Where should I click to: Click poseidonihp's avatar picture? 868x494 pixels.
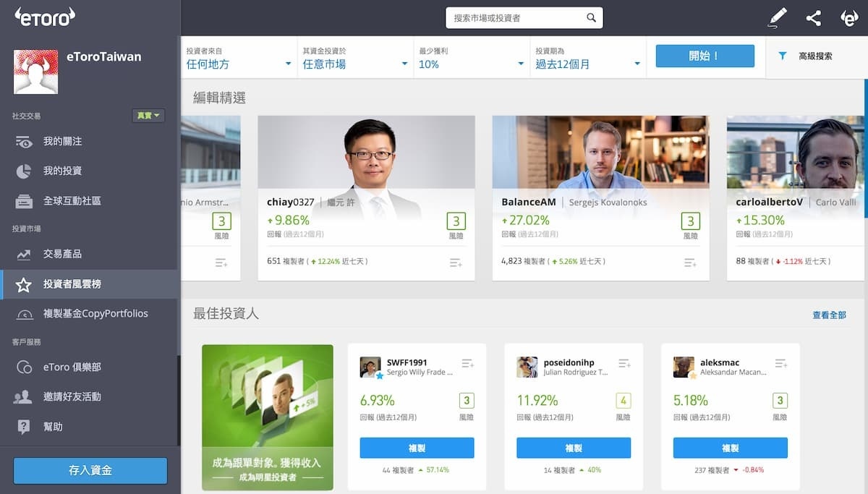527,367
